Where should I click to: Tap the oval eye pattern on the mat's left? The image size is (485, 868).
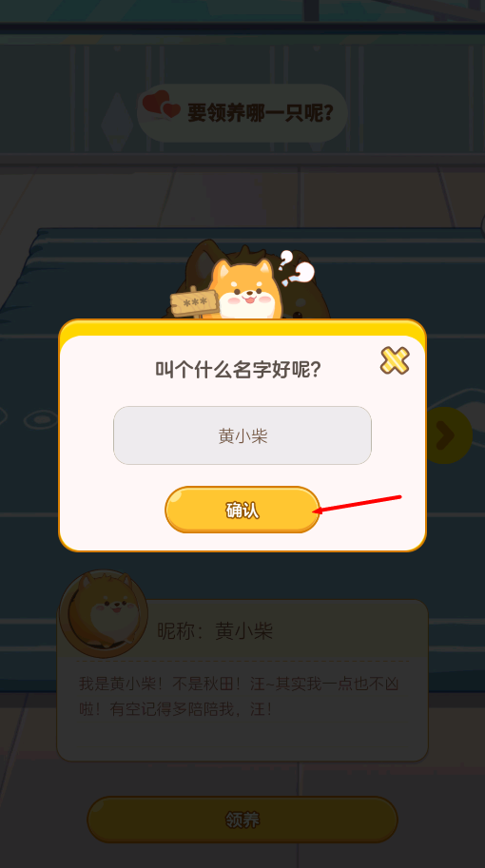[40, 419]
